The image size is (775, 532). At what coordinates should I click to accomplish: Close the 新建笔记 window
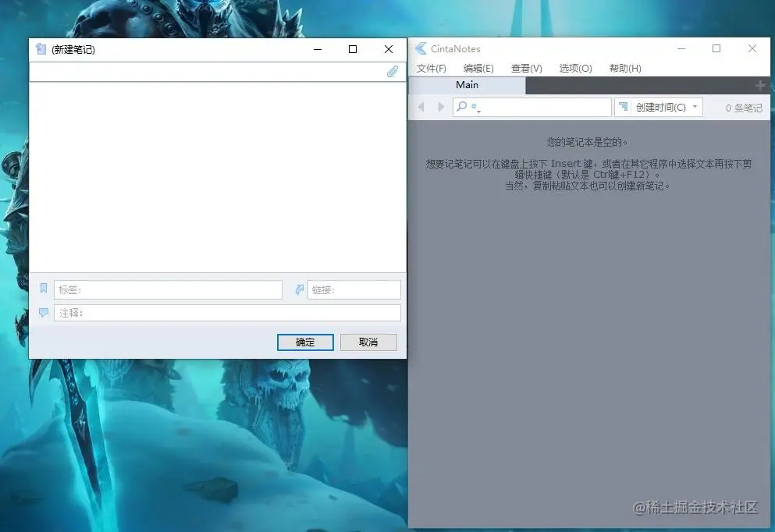(x=389, y=49)
